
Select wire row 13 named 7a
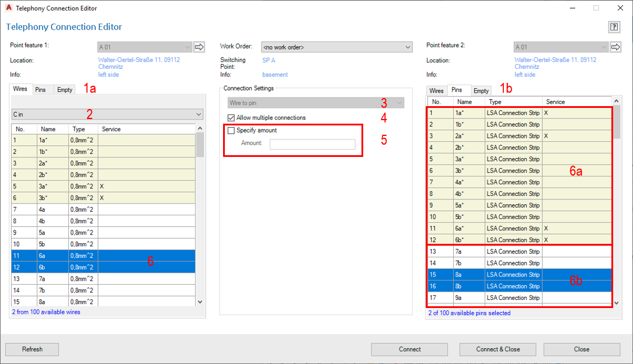point(103,279)
